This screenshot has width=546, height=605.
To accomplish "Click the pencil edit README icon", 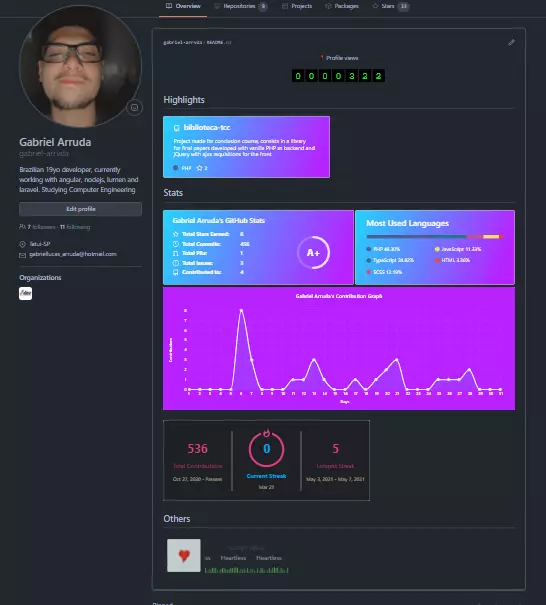I will coord(511,42).
